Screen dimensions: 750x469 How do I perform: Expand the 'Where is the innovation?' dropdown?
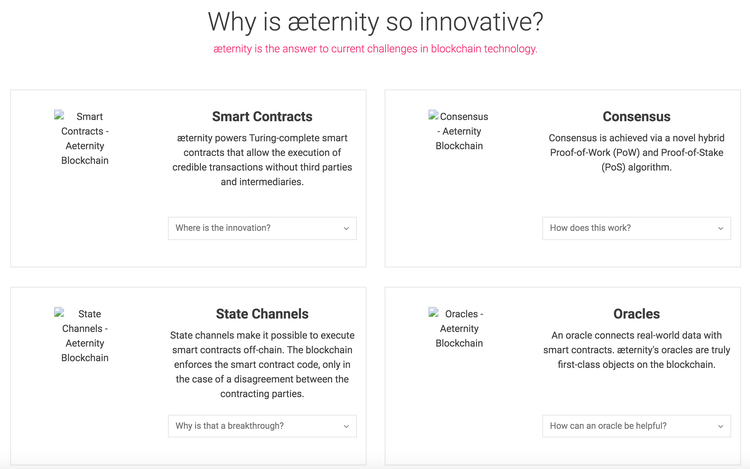pyautogui.click(x=262, y=228)
